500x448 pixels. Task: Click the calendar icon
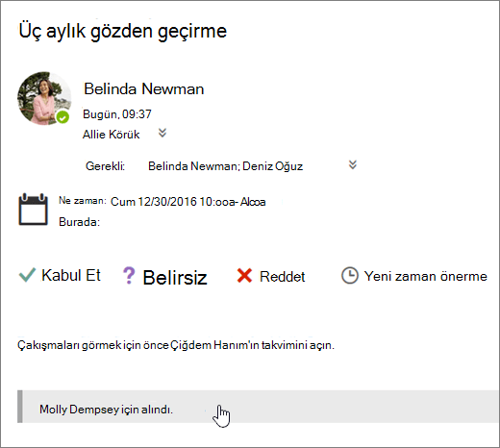click(x=33, y=210)
